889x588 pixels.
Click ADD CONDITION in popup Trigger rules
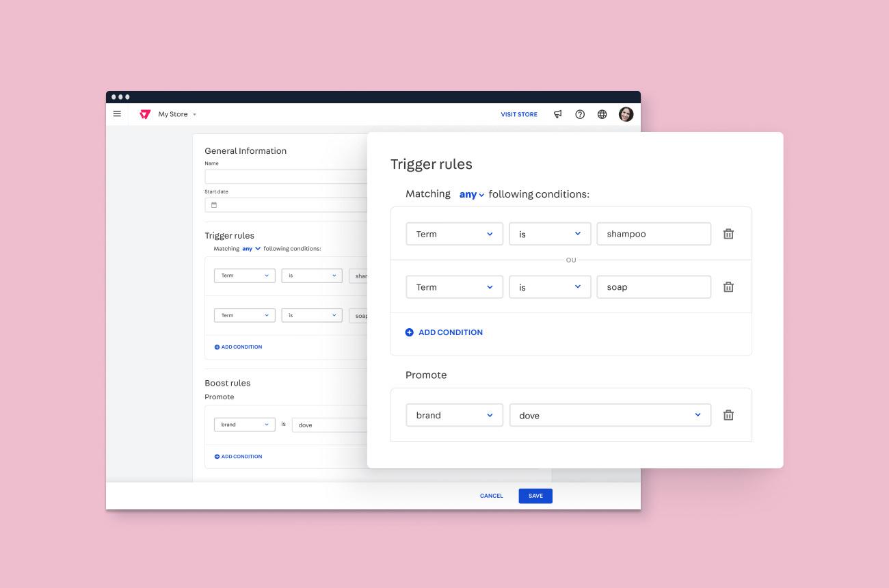click(444, 332)
